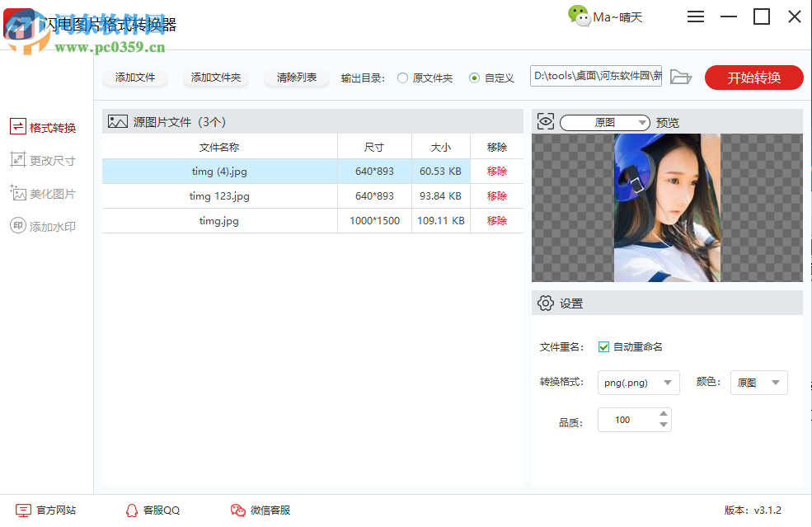This screenshot has width=812, height=527.
Task: Click 移除 to remove timg.jpg
Action: (495, 220)
